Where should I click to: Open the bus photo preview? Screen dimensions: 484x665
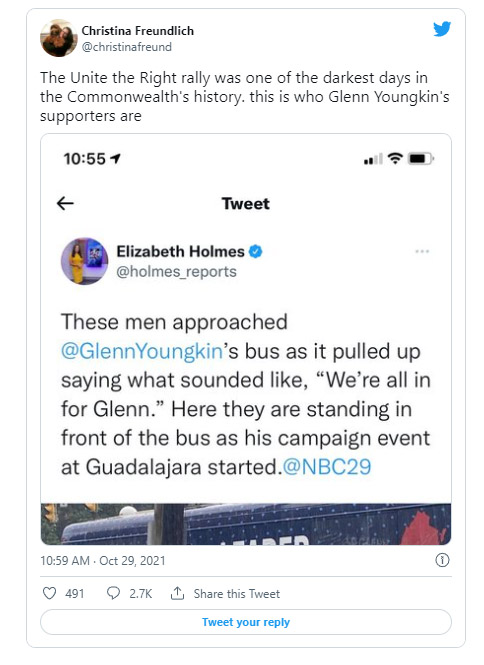(246, 524)
